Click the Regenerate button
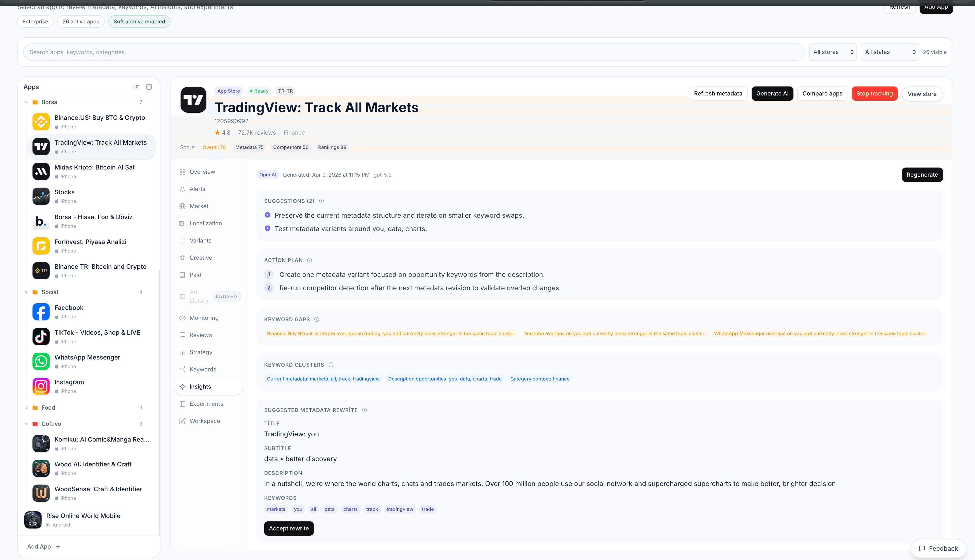 coord(922,175)
